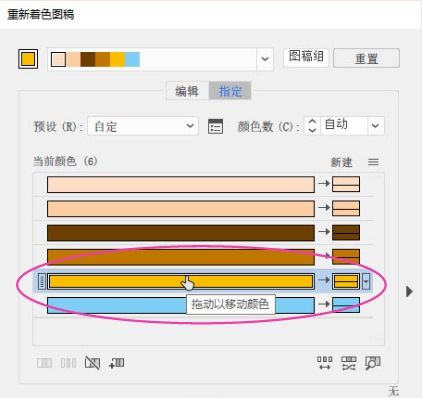The image size is (422, 398).
Task: Toggle arrow for the dark brown row
Action: pyautogui.click(x=324, y=232)
